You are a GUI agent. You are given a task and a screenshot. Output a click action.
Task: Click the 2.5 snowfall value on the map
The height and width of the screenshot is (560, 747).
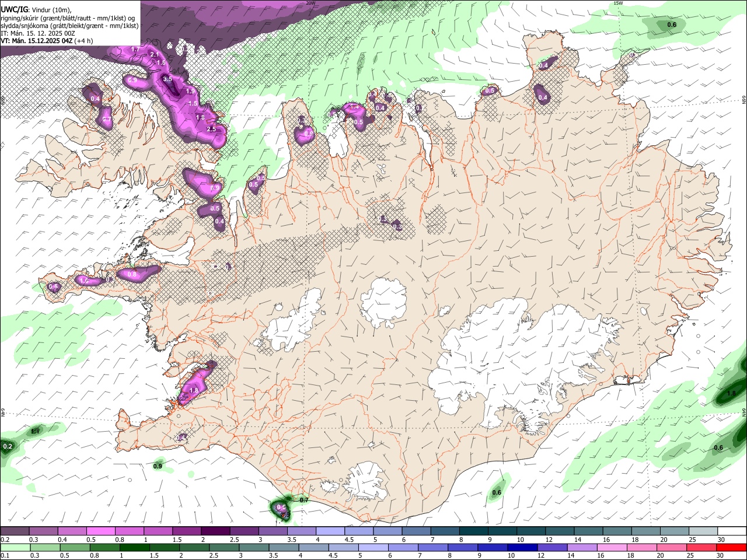coord(211,129)
